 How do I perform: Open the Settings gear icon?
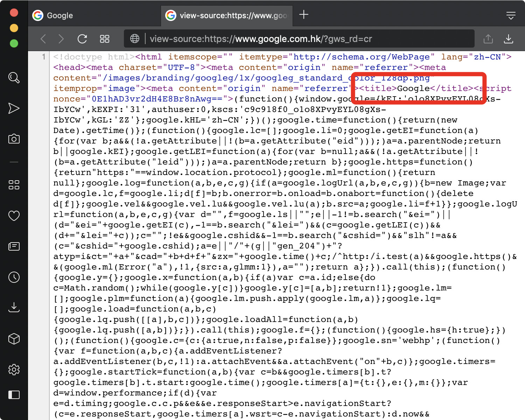(x=14, y=369)
